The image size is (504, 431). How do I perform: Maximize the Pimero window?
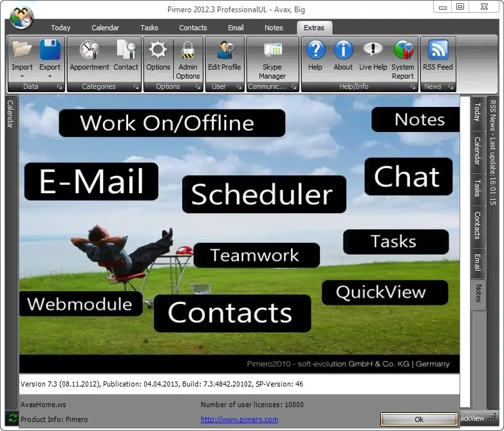pyautogui.click(x=460, y=6)
